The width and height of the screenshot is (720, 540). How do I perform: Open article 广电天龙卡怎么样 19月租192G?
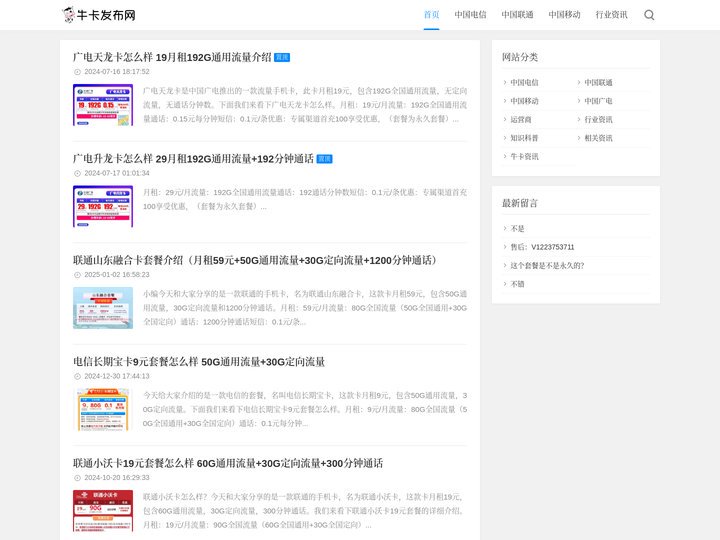coord(172,57)
